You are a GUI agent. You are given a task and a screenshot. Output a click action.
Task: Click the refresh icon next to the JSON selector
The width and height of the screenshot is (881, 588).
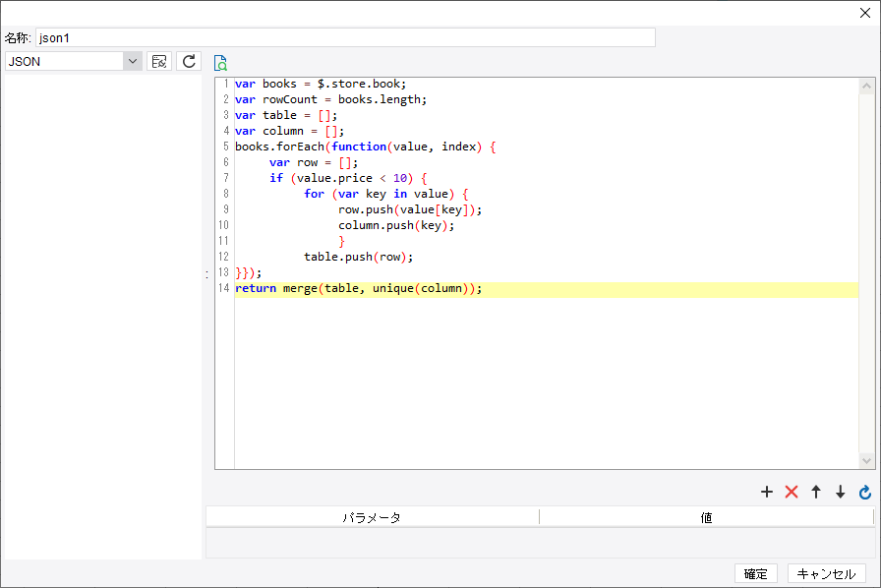point(188,60)
